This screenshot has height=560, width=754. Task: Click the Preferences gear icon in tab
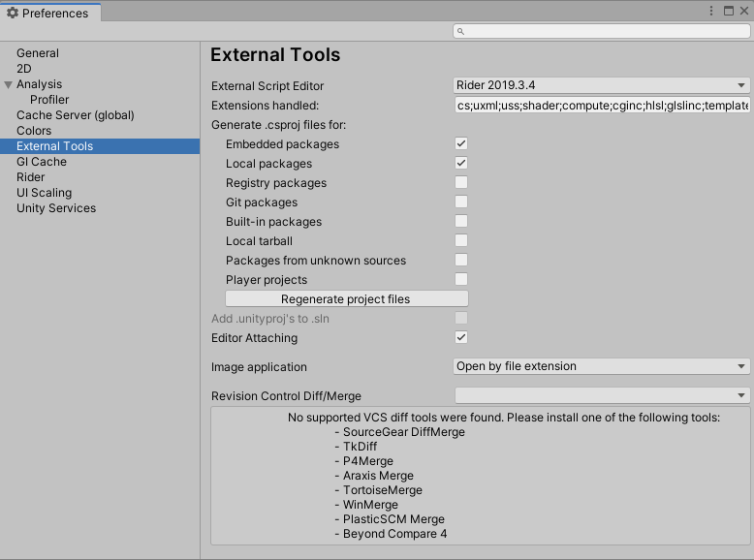13,14
